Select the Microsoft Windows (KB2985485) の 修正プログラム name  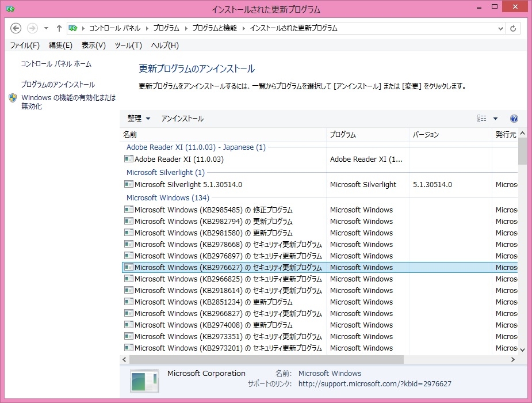click(x=213, y=210)
